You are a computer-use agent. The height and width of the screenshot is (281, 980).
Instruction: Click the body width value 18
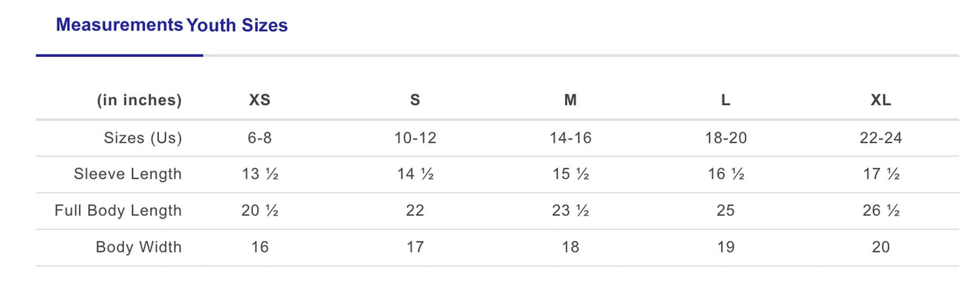click(570, 247)
